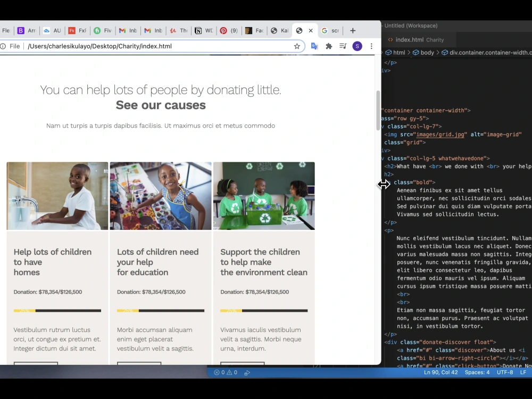The height and width of the screenshot is (399, 532).
Task: Click 'Nam ut turpis a turpis dapibus' subtitle text
Action: click(x=161, y=126)
